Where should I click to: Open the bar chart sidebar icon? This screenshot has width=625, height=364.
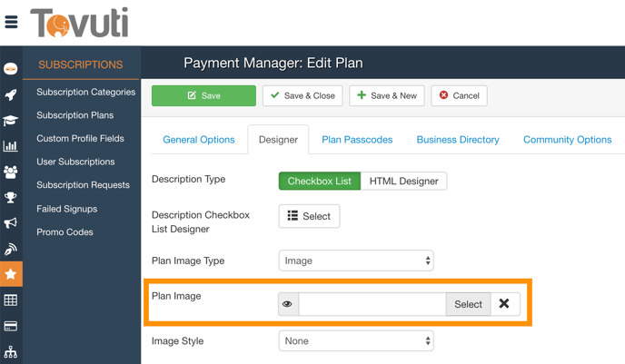click(11, 145)
